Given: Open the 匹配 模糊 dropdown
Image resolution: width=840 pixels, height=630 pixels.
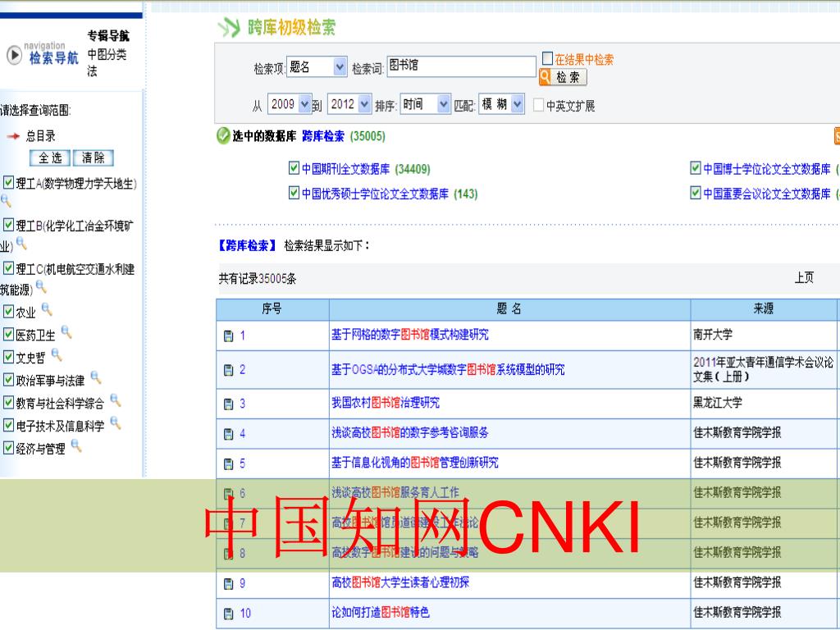Looking at the screenshot, I should pyautogui.click(x=501, y=104).
